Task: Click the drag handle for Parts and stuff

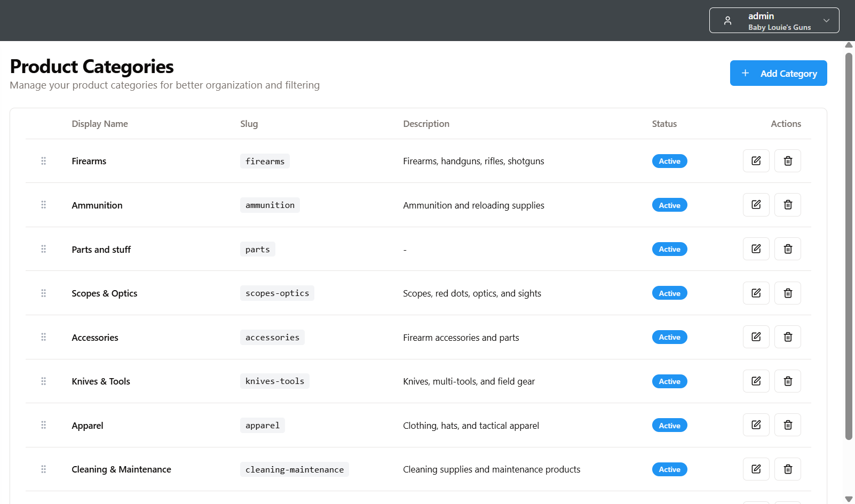Action: click(44, 249)
